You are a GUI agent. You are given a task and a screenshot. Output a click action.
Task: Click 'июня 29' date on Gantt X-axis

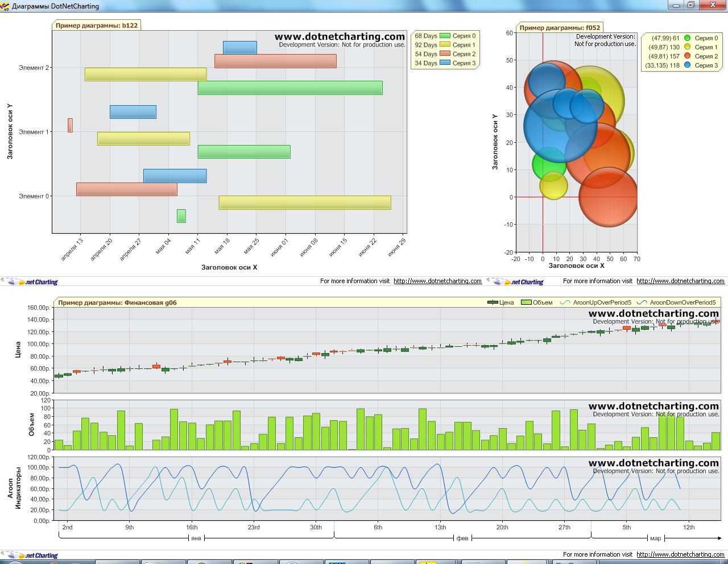(x=396, y=247)
